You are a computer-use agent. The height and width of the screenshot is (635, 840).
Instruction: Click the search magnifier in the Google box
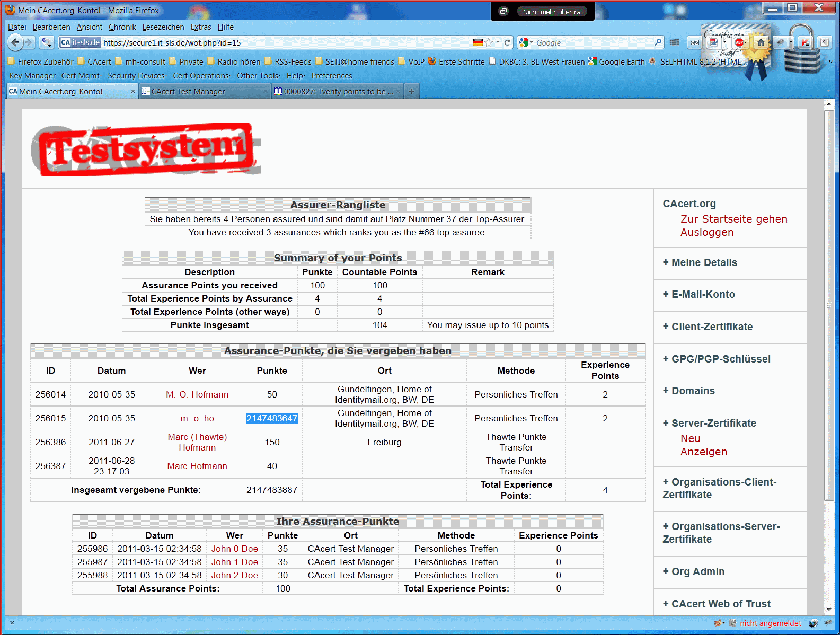pos(658,42)
